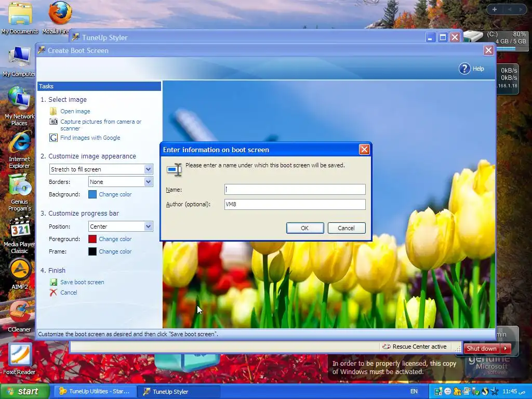Click Save boot screen link

[82, 282]
